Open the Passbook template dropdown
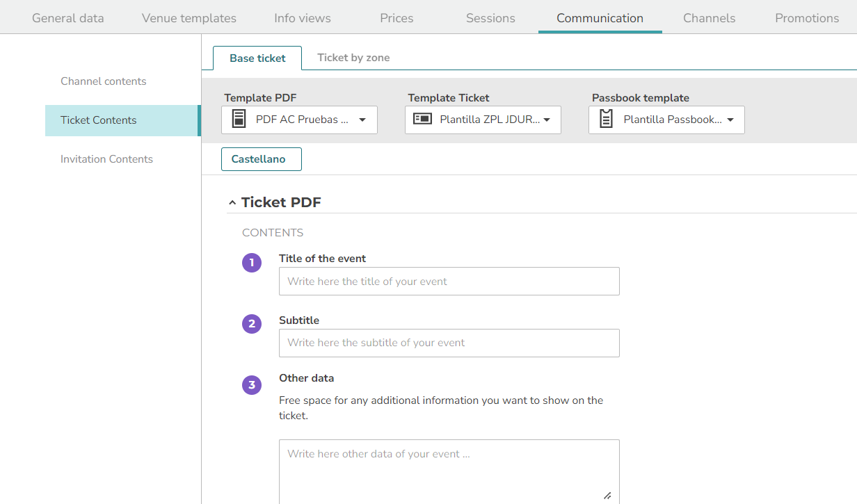 666,120
